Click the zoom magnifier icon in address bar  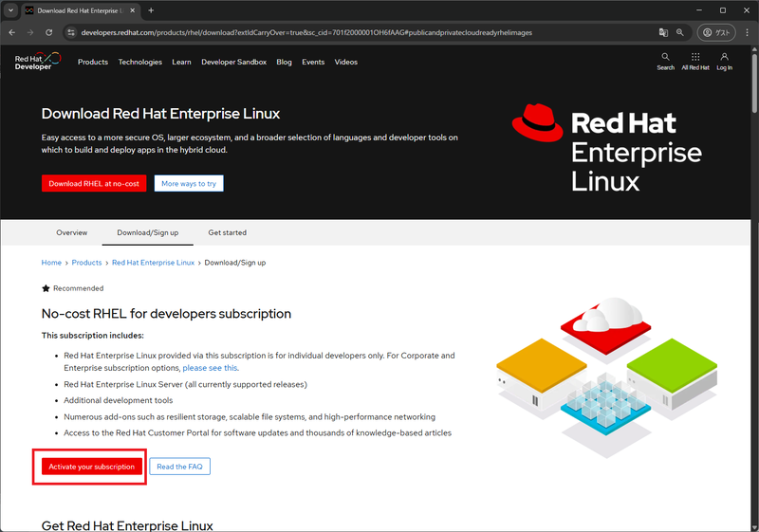tap(680, 32)
